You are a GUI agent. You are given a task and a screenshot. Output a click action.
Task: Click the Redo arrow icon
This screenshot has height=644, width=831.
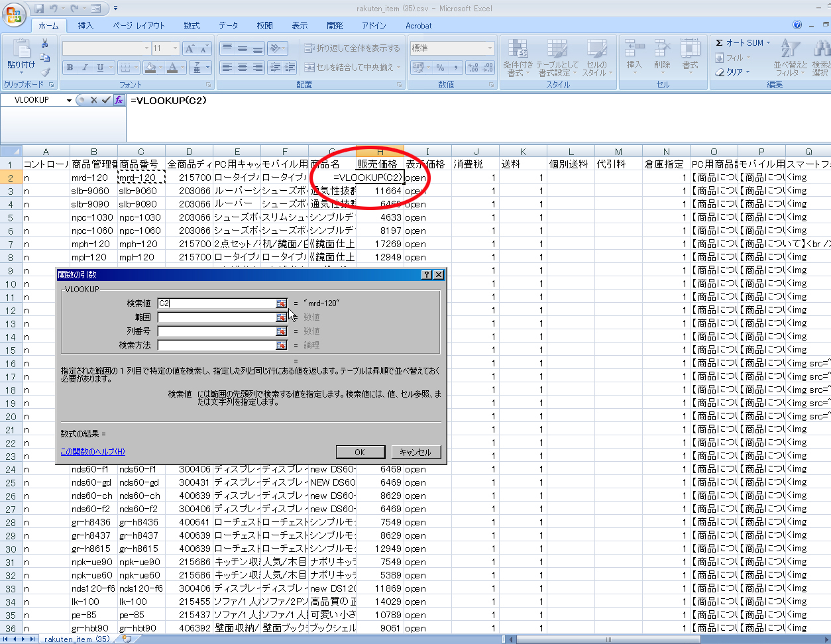point(74,9)
